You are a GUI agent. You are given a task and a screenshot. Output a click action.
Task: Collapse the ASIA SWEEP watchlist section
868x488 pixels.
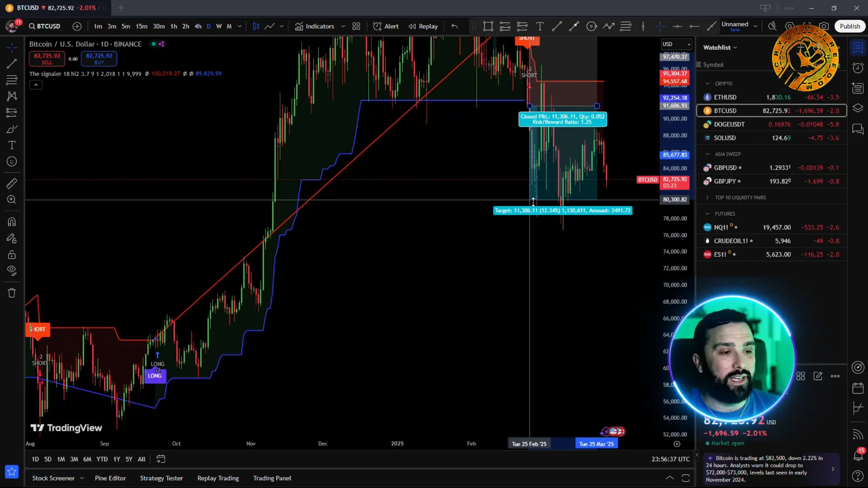click(x=708, y=154)
